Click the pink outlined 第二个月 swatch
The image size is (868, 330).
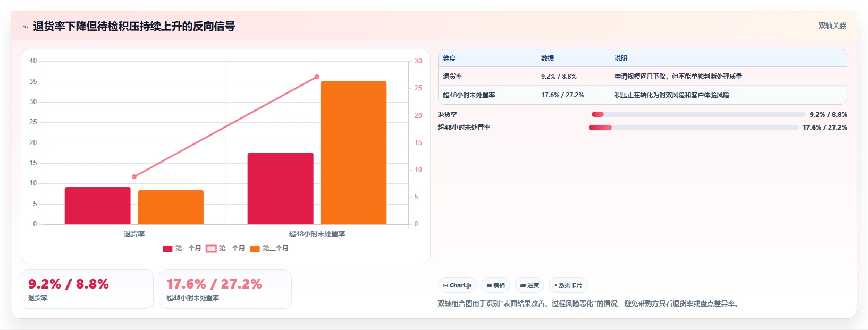211,249
